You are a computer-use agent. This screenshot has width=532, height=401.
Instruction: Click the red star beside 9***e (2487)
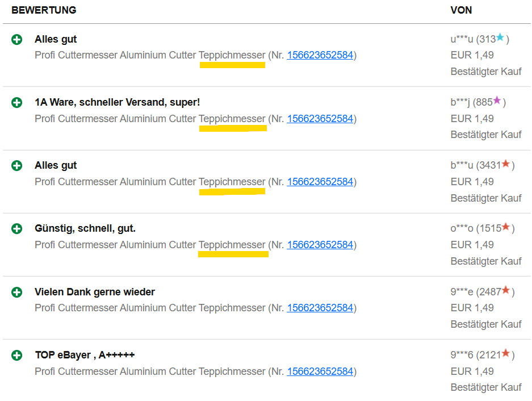tap(505, 290)
